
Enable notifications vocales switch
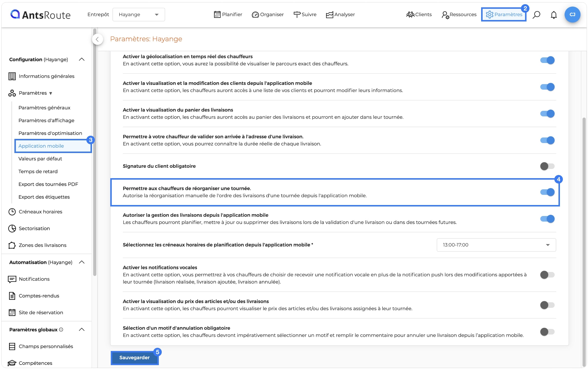tap(547, 275)
